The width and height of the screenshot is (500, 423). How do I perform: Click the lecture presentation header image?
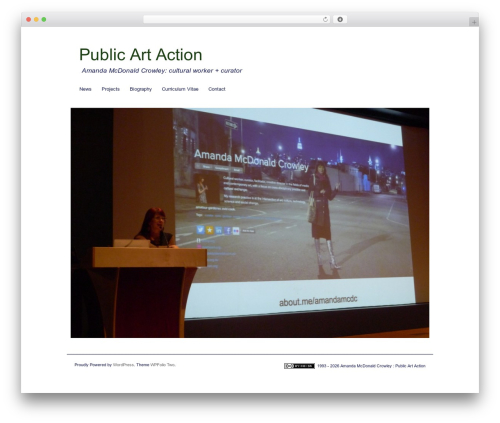tap(250, 223)
